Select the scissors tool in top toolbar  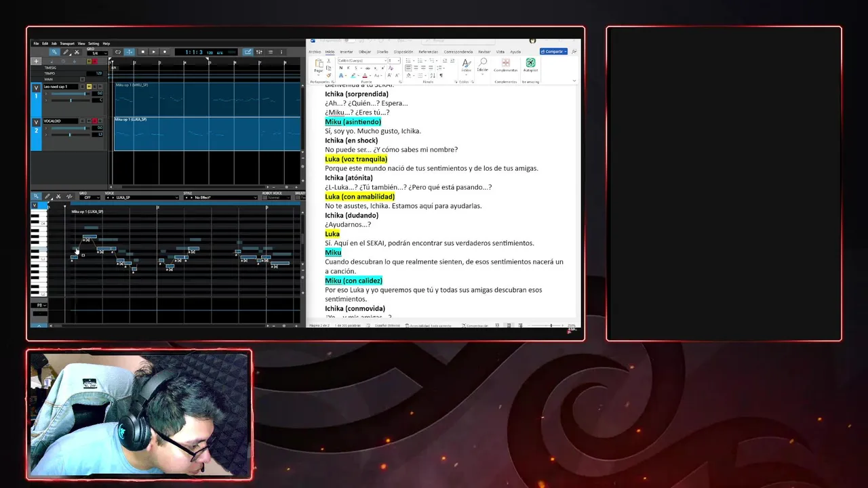(x=77, y=52)
